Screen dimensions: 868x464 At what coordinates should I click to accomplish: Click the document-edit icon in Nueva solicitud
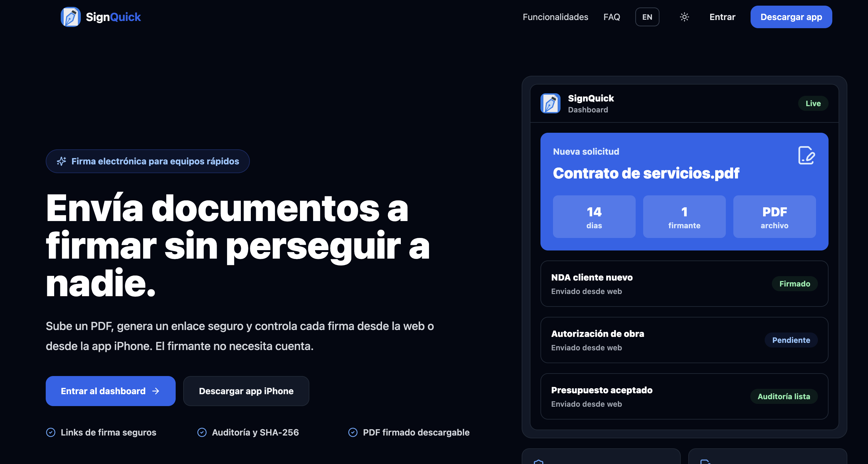[806, 155]
